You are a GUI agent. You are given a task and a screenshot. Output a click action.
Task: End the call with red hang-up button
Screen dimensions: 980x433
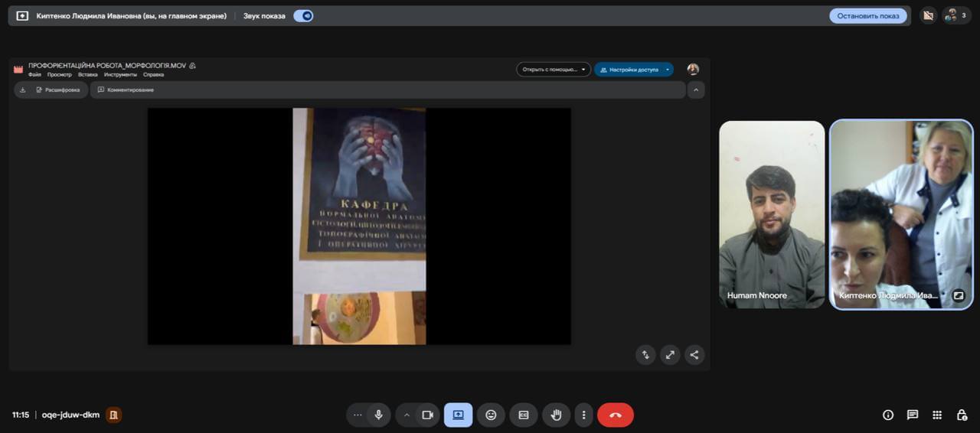coord(616,415)
